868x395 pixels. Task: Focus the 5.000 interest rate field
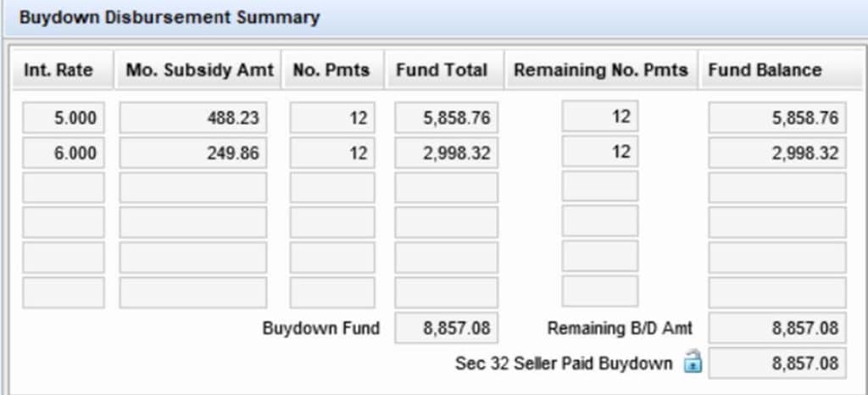click(63, 117)
